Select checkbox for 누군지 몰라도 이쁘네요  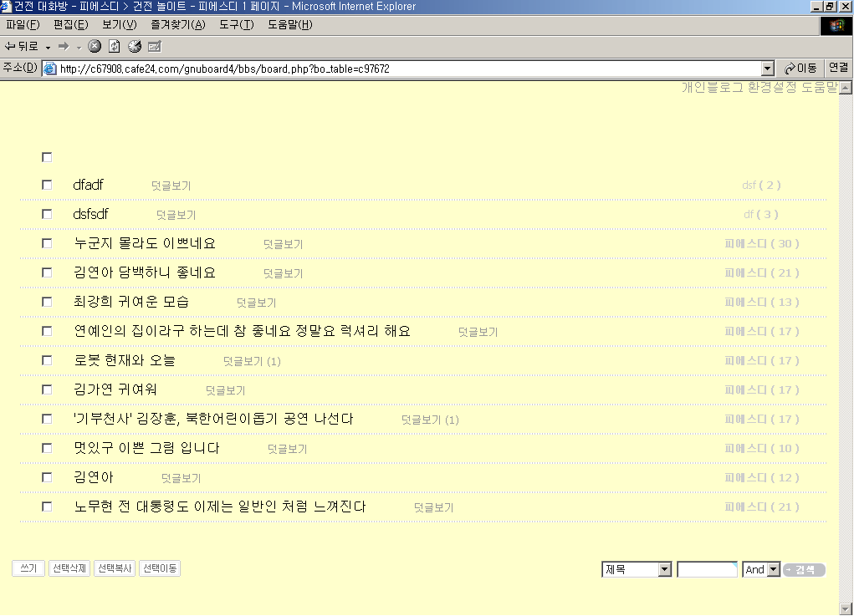47,243
